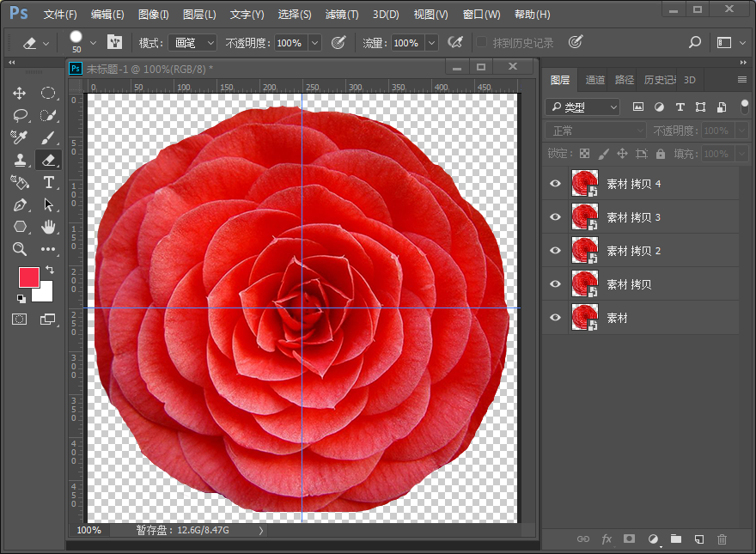Select the Zoom tool
The width and height of the screenshot is (756, 554).
point(19,249)
